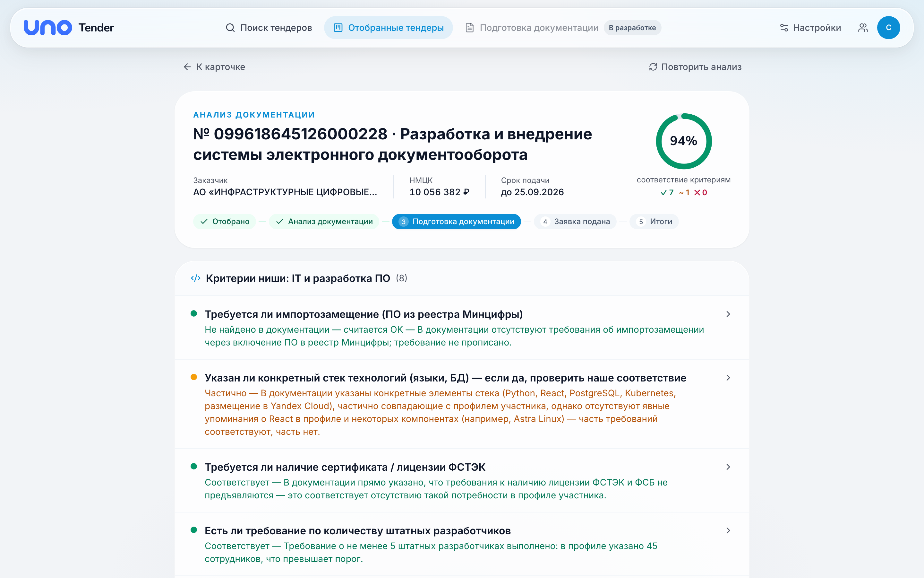Click the НМЦК value 10 056 382 ₽
Image resolution: width=924 pixels, height=578 pixels.
tap(439, 192)
